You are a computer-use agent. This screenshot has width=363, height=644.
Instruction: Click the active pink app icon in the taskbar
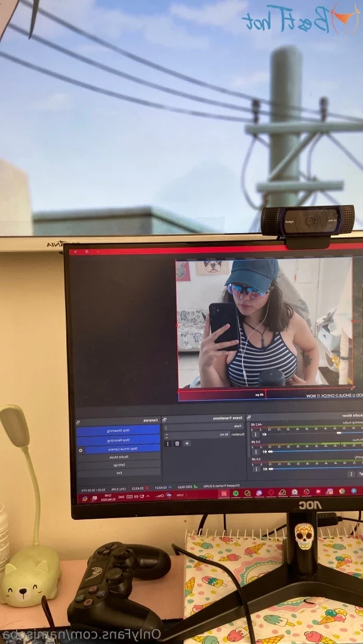pos(224,493)
